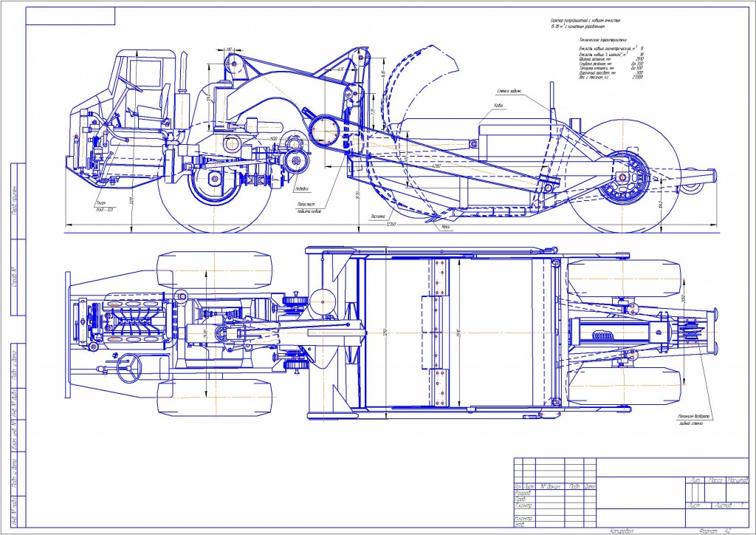Click the overall length dimension '12360'

click(391, 225)
